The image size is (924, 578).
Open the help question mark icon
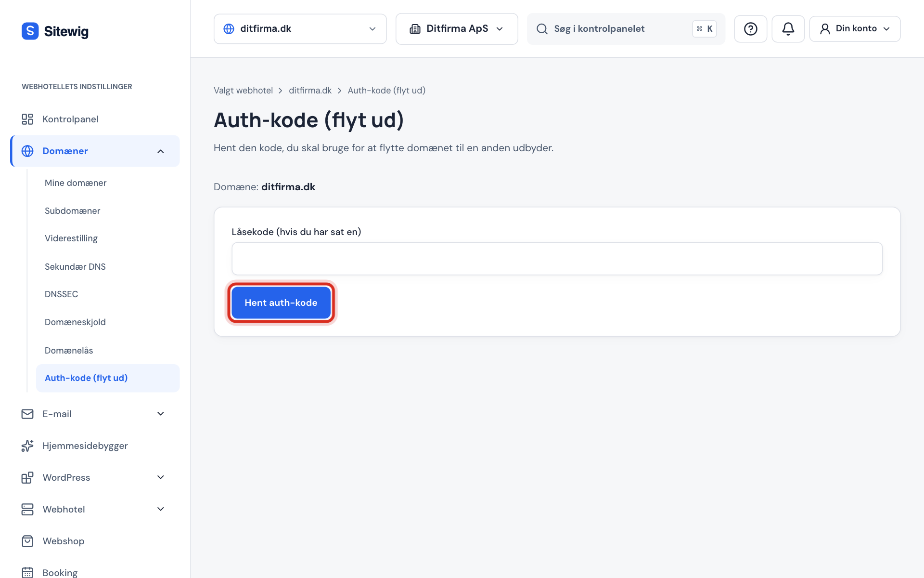750,29
